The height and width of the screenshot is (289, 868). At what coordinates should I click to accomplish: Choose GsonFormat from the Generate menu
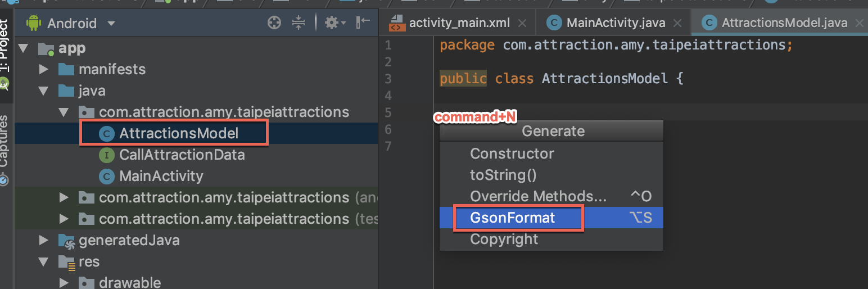(x=512, y=218)
